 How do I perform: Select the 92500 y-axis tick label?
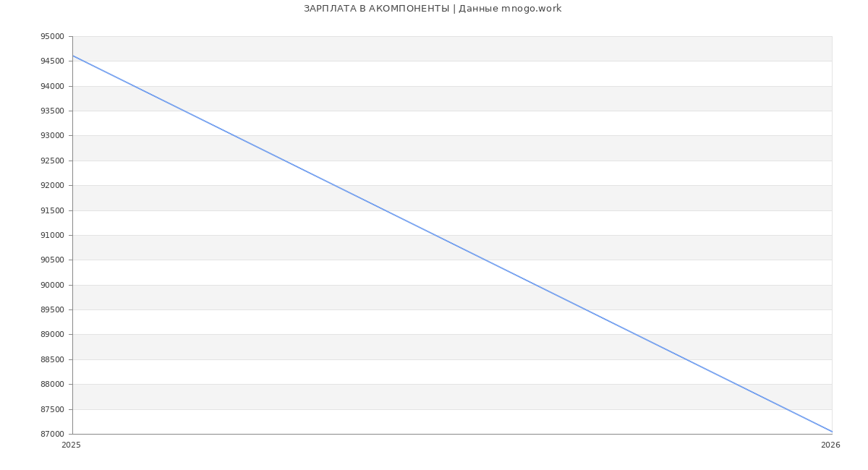52,161
